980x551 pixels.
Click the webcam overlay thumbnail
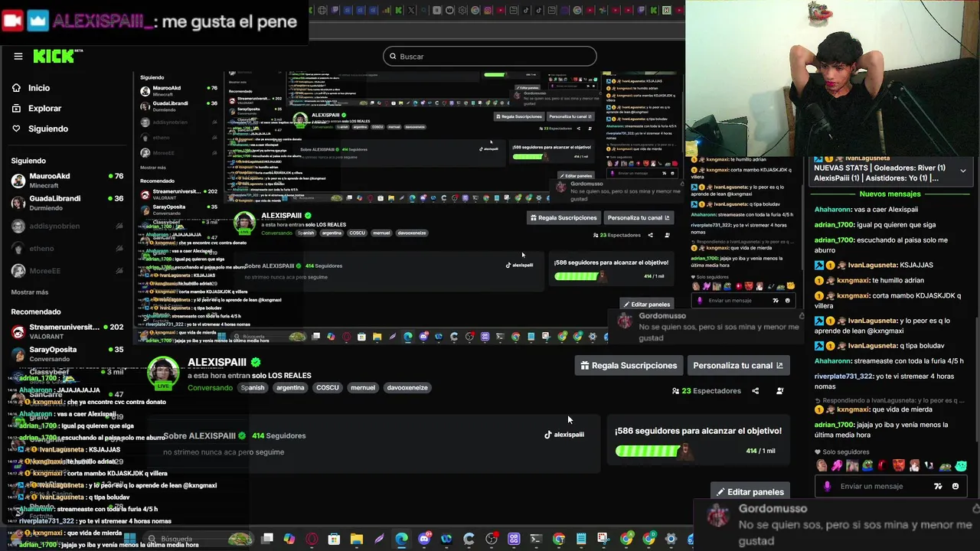tap(832, 78)
